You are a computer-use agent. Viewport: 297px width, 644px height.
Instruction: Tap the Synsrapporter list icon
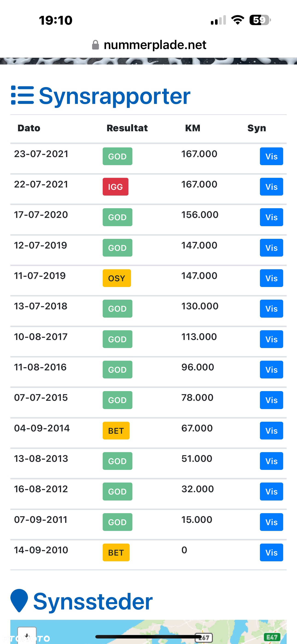coord(23,95)
